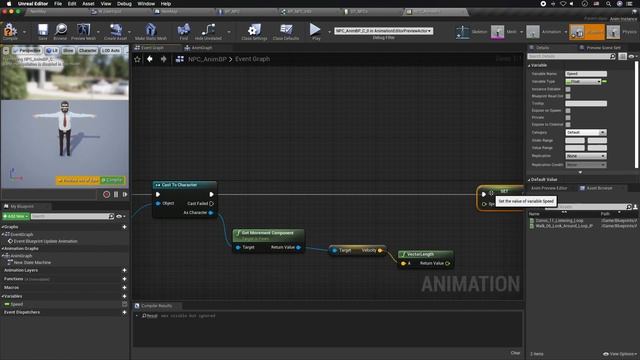Click the green Compile button in preview
Screen dimensions: 640x360
click(113, 180)
